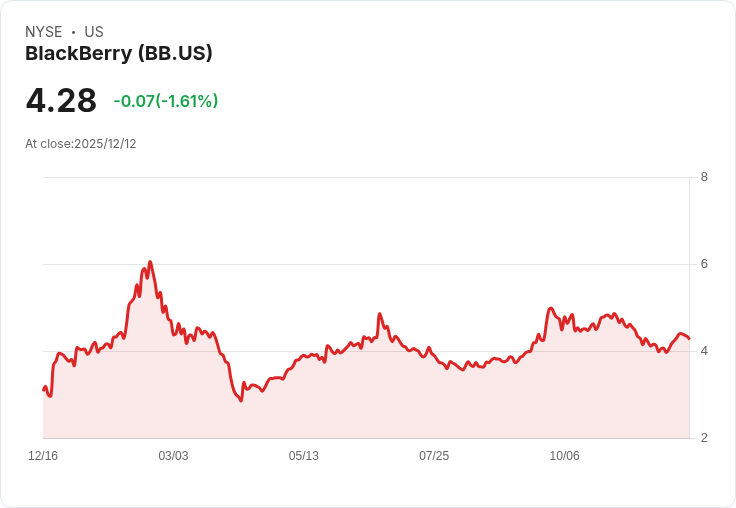Click the At close date text

point(81,144)
